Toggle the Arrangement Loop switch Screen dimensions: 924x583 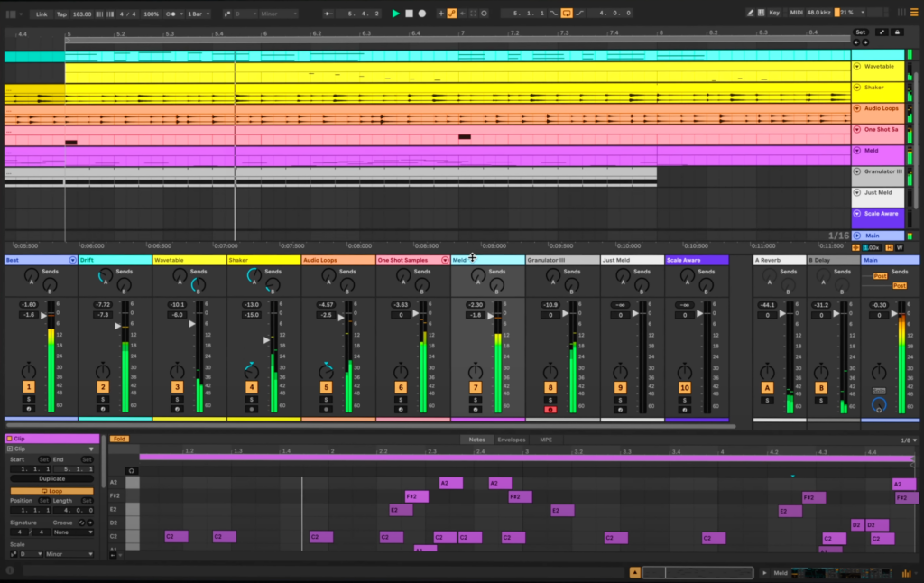567,13
